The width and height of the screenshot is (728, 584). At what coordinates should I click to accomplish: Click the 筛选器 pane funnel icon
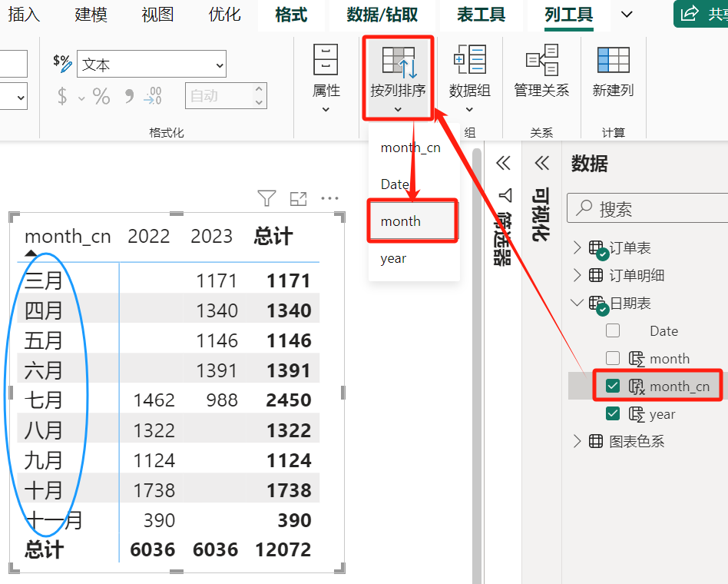click(505, 195)
